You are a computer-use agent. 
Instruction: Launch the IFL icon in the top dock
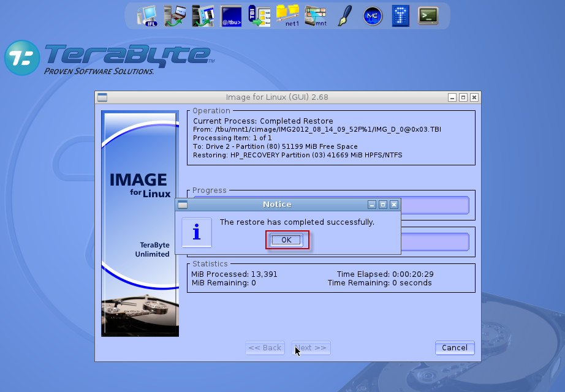tap(146, 16)
